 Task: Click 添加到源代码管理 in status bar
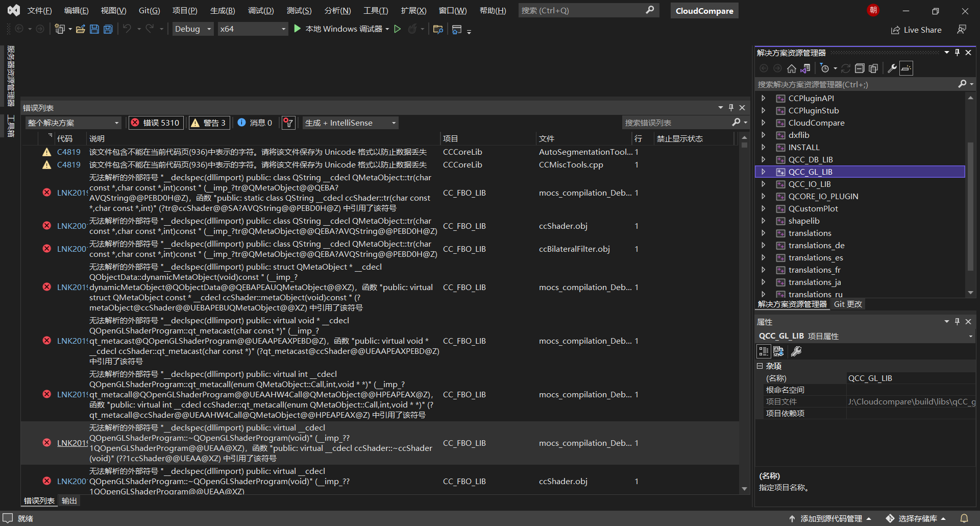(x=830, y=518)
